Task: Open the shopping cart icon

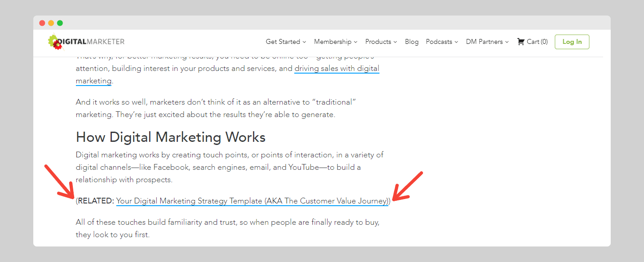Action: point(521,42)
